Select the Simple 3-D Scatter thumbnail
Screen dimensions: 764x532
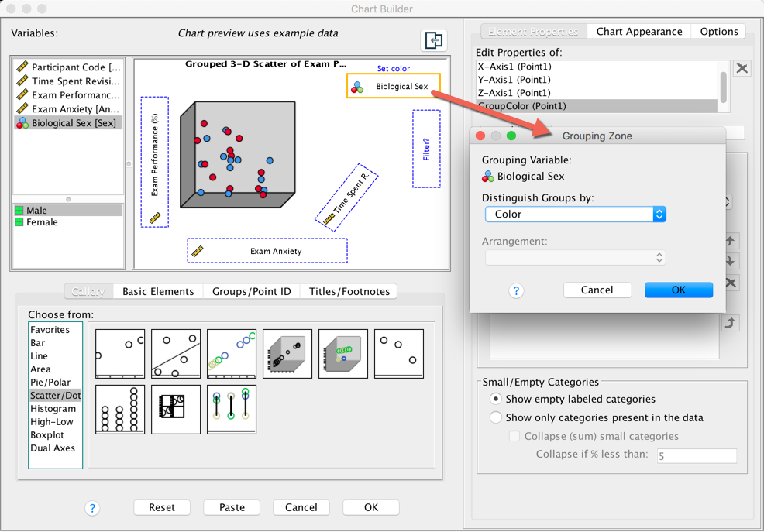[287, 354]
